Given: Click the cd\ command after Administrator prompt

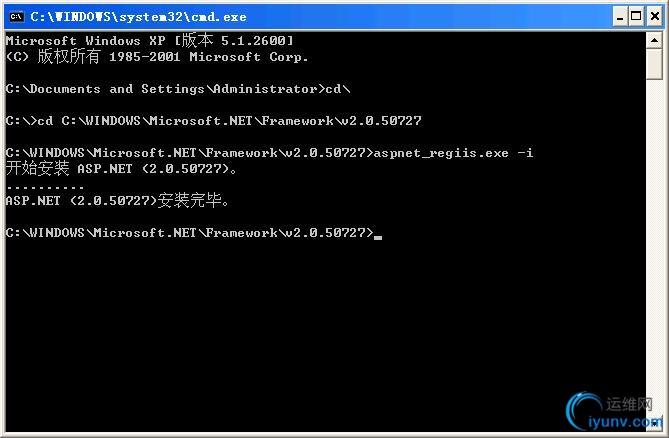Looking at the screenshot, I should (338, 89).
